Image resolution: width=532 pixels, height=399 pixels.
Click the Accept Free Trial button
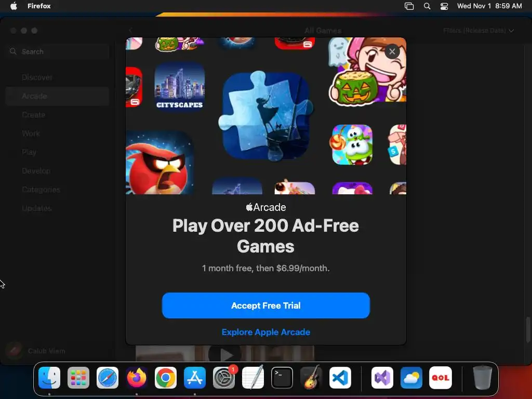click(x=265, y=305)
